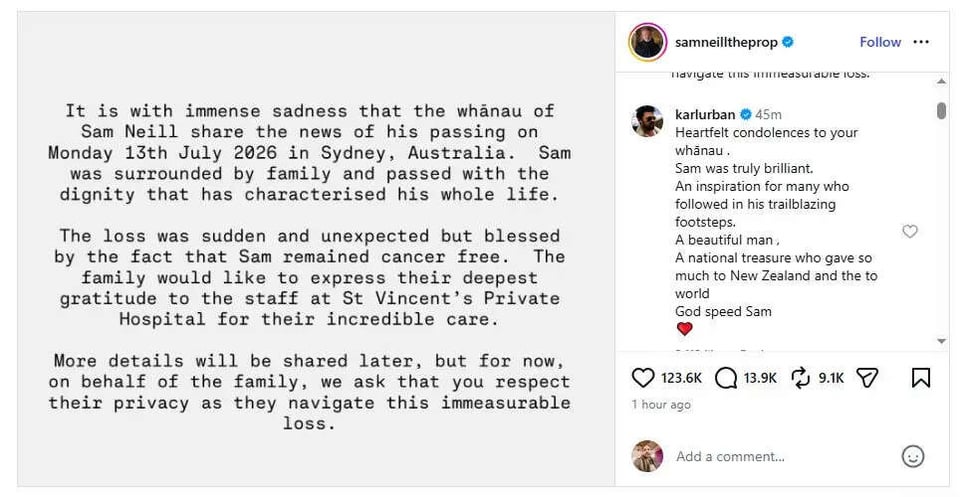Click the comments scrollbar down arrow
Screen dimensions: 960x497
(941, 341)
